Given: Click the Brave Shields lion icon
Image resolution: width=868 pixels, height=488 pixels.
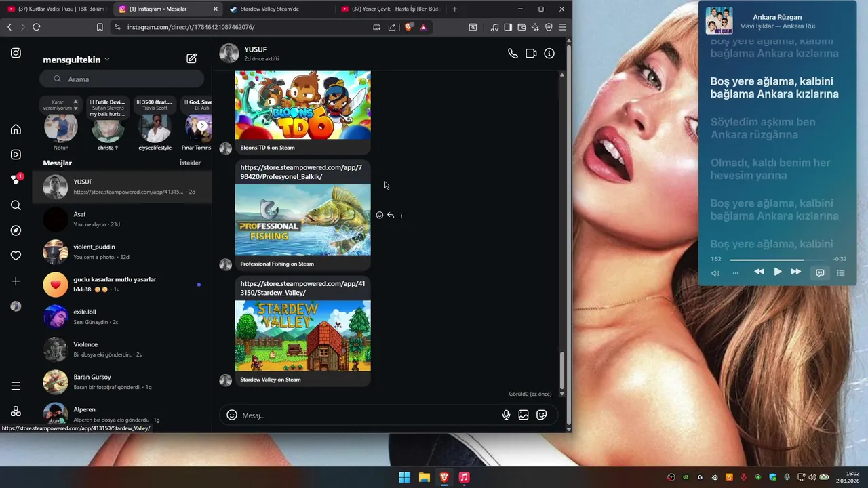Looking at the screenshot, I should [x=409, y=27].
